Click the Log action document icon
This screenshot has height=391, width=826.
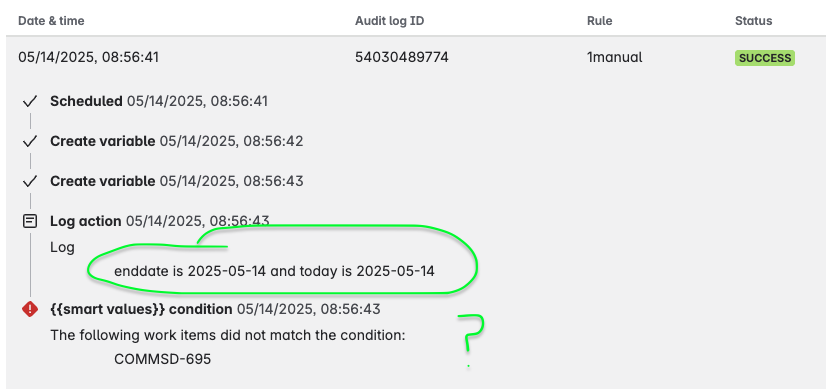[30, 221]
